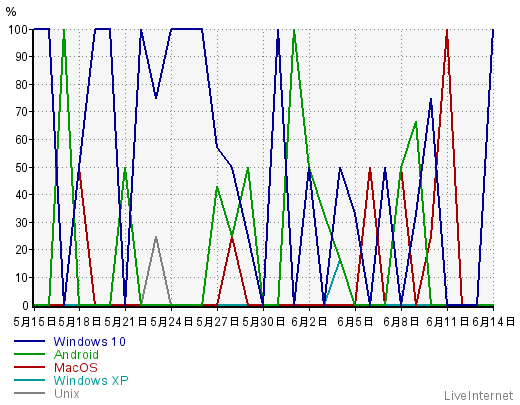Click the 80 y-axis value
The width and height of the screenshot is (520, 405).
tap(21, 85)
